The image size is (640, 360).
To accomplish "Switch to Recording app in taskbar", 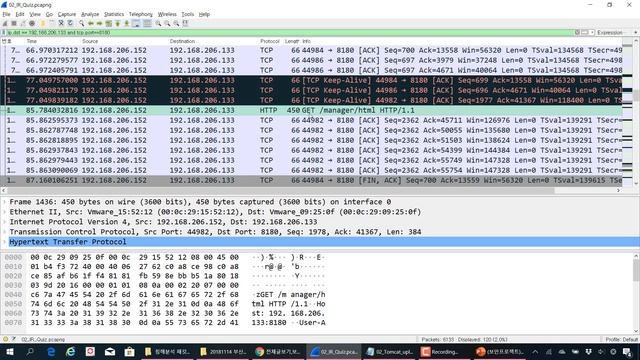I will tap(443, 351).
